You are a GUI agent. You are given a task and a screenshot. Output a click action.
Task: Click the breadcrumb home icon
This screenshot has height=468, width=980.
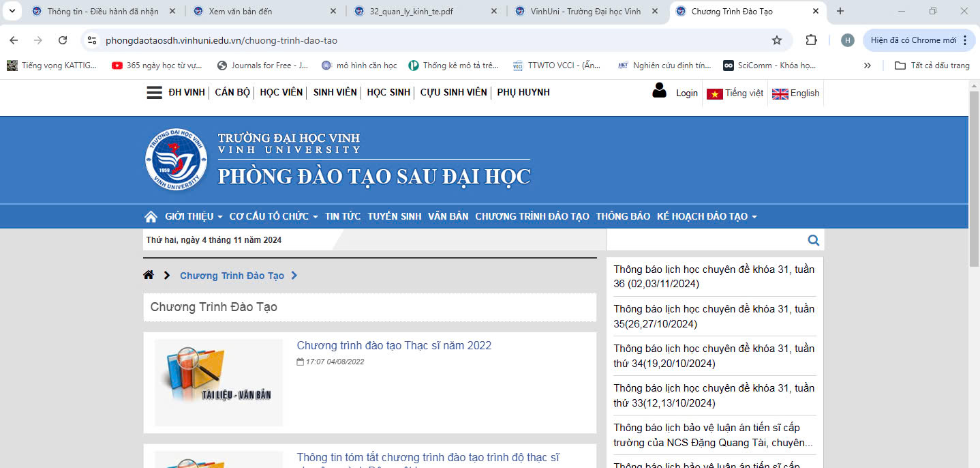tap(149, 275)
